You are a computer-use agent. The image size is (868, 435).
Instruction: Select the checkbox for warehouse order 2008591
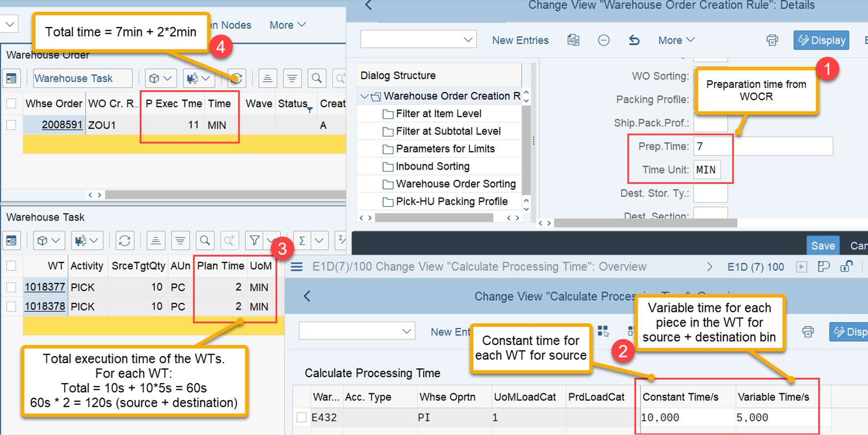pos(11,125)
